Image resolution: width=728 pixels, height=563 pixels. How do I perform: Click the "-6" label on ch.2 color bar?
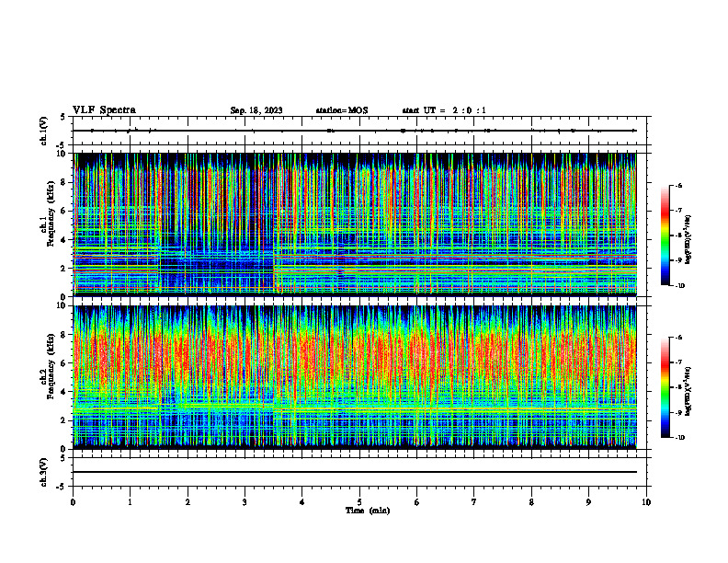(678, 338)
